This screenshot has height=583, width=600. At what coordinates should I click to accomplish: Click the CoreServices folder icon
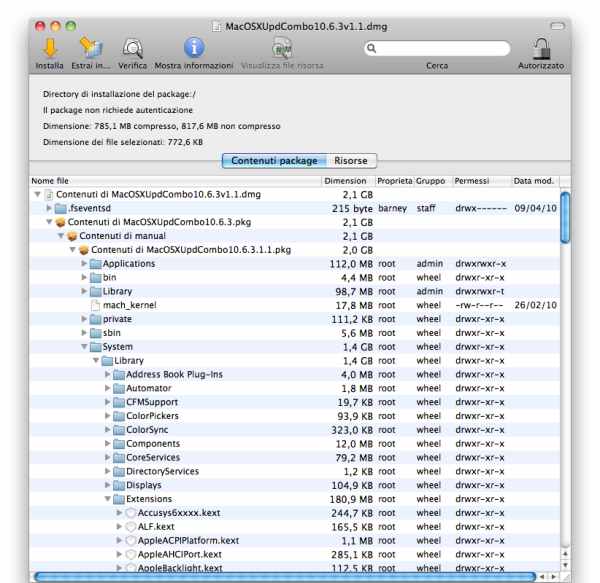coord(119,458)
